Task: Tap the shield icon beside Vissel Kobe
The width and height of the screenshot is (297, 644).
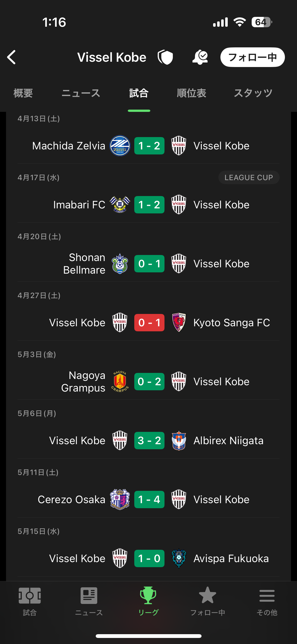Action: 165,57
